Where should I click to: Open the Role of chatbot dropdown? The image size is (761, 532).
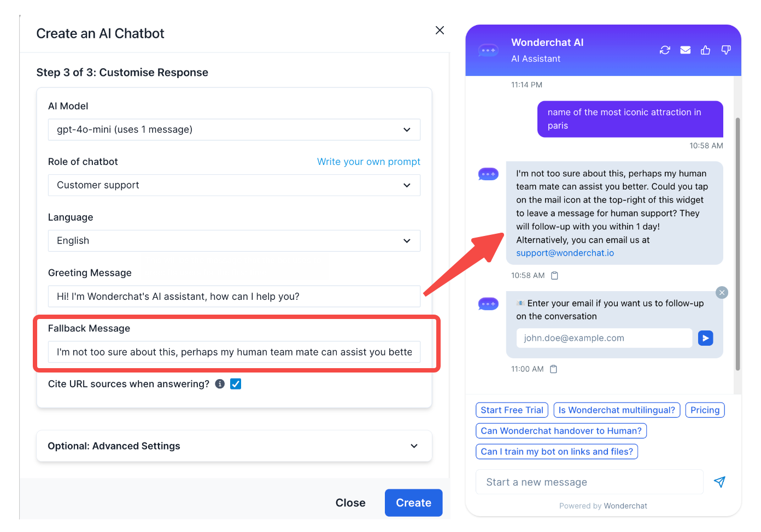[x=234, y=185]
